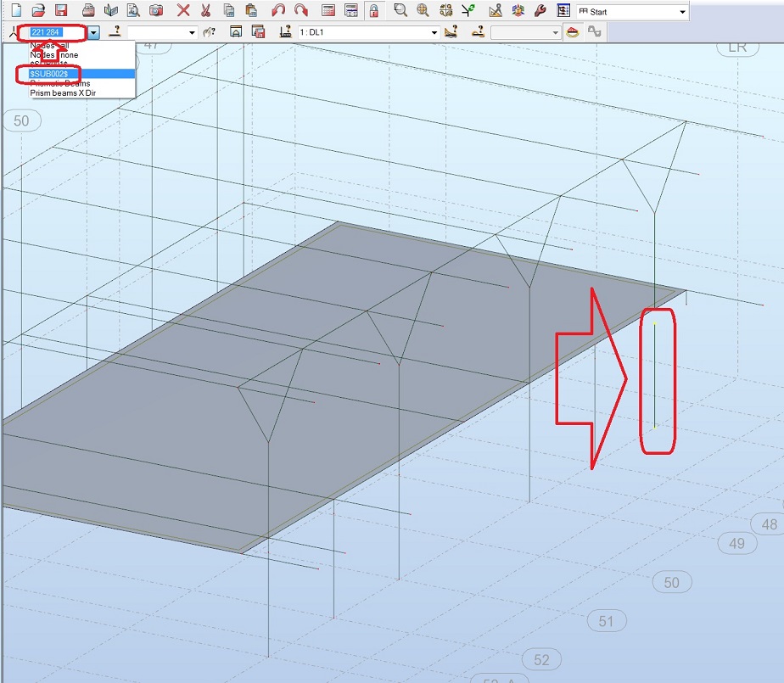Open the zoom search tool

coord(399,11)
